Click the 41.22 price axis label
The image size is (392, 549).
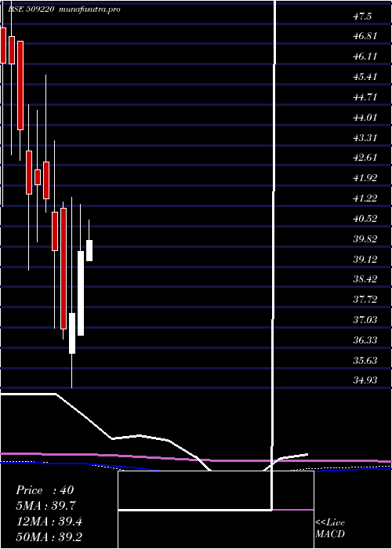tap(365, 198)
